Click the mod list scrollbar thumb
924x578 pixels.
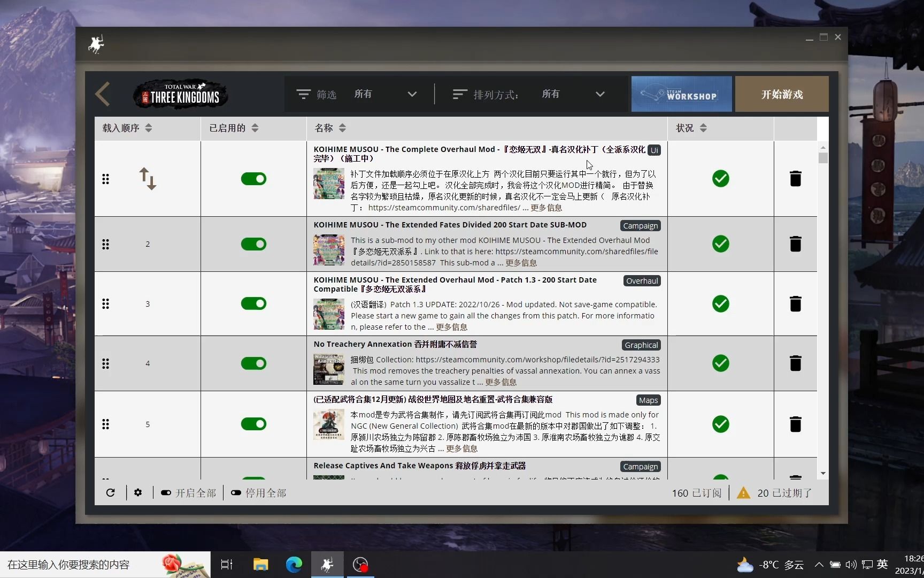[x=823, y=158]
